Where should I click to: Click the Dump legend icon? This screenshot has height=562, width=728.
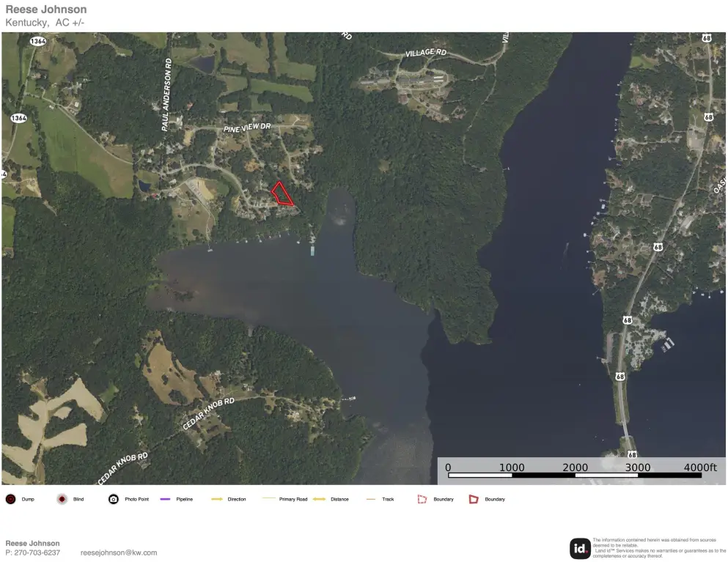[x=11, y=499]
